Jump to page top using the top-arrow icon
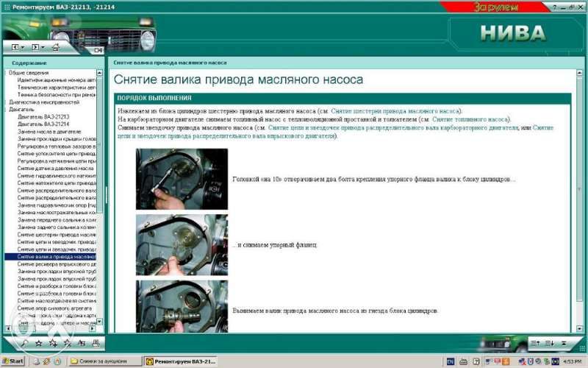 coord(564,343)
